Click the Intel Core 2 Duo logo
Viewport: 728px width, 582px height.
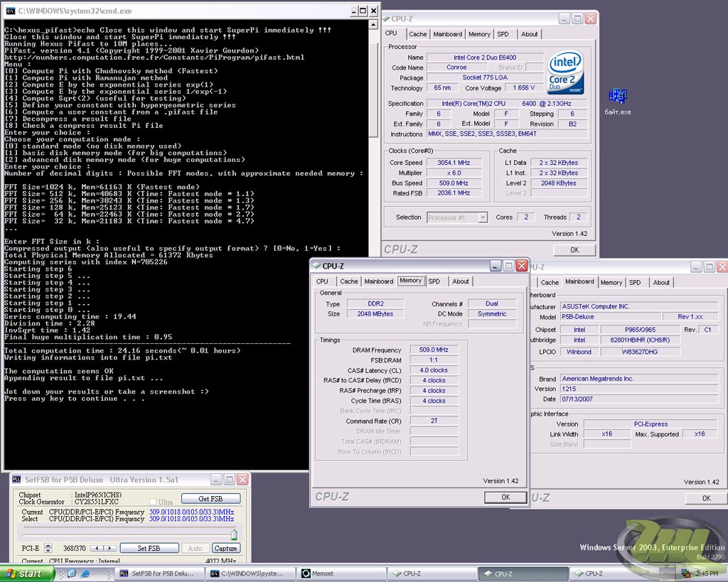(x=564, y=73)
